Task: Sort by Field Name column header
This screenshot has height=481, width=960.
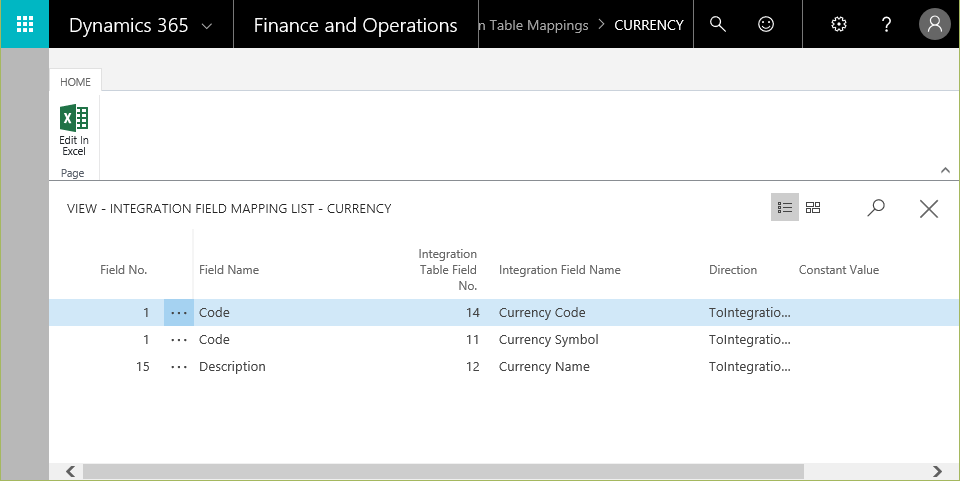Action: click(229, 270)
